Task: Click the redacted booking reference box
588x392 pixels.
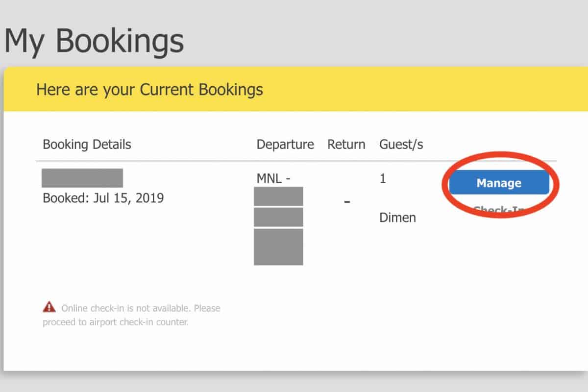Action: point(82,178)
